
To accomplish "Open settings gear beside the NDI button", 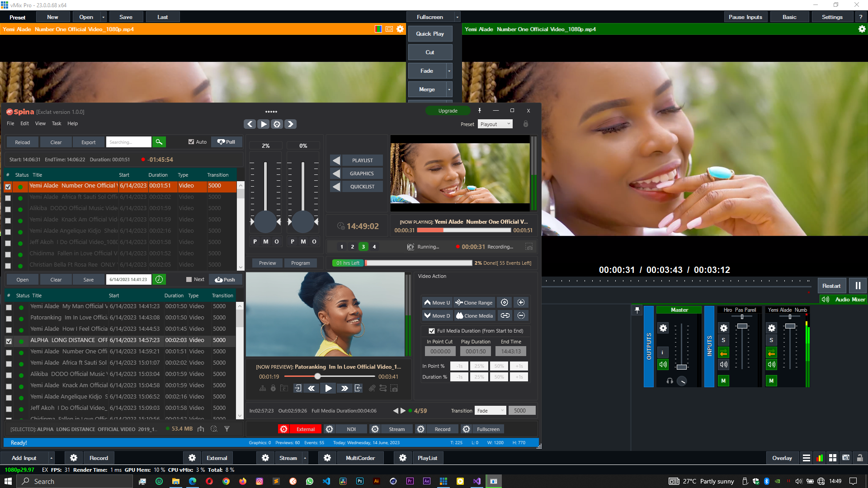I will pos(330,429).
